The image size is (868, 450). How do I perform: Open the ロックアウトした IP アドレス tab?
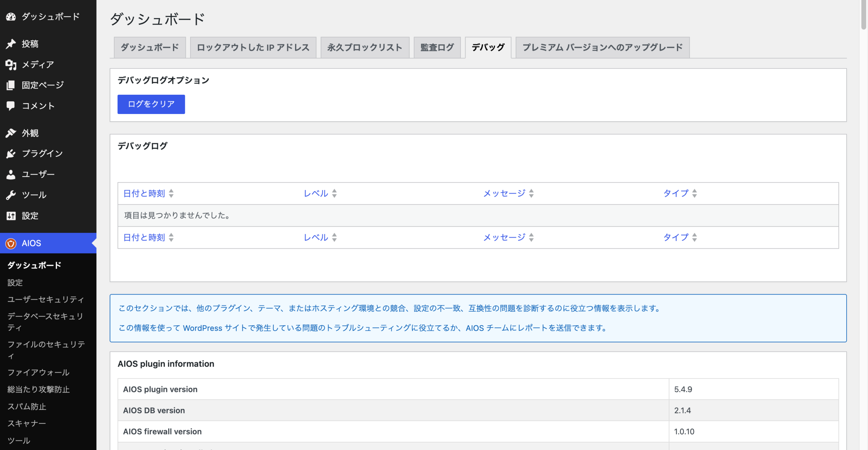point(253,48)
